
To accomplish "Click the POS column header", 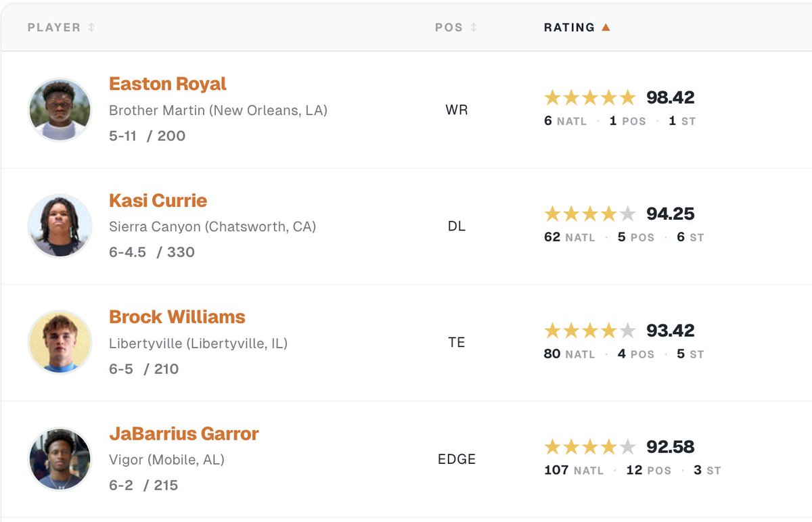I will (x=449, y=28).
